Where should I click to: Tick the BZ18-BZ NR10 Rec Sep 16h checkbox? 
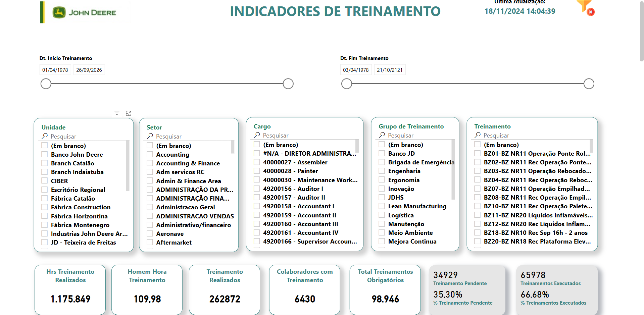pyautogui.click(x=478, y=232)
